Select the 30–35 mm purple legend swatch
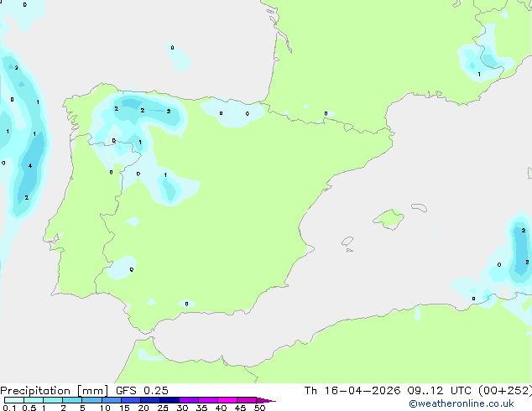The height and width of the screenshot is (411, 532). point(188,400)
